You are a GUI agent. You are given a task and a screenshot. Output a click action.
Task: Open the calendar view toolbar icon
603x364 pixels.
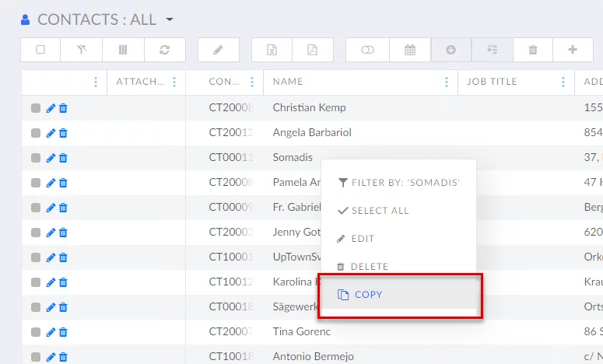point(410,50)
